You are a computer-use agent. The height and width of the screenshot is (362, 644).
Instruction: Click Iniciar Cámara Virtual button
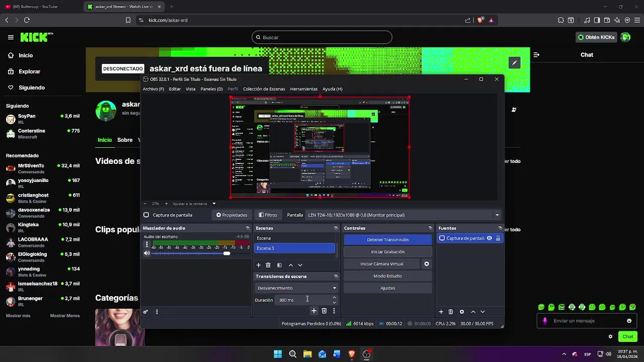[382, 264]
